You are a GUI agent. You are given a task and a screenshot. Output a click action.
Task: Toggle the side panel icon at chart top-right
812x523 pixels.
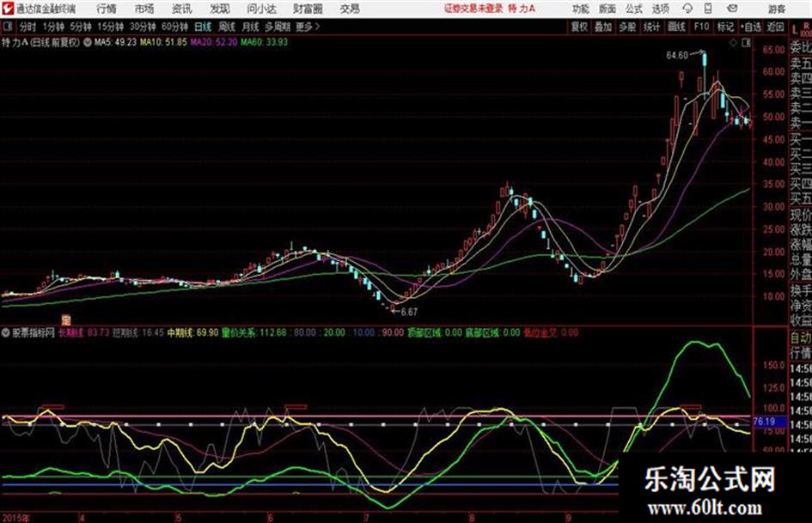746,43
